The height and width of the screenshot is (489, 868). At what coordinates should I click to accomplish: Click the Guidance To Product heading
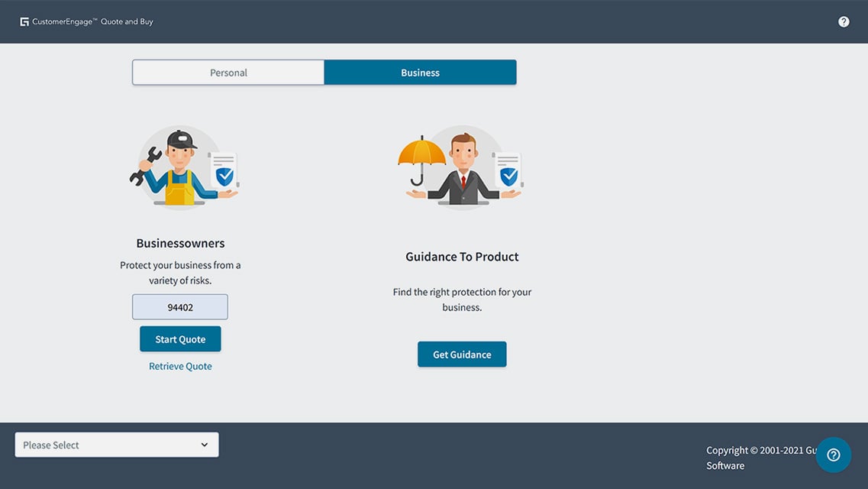462,256
